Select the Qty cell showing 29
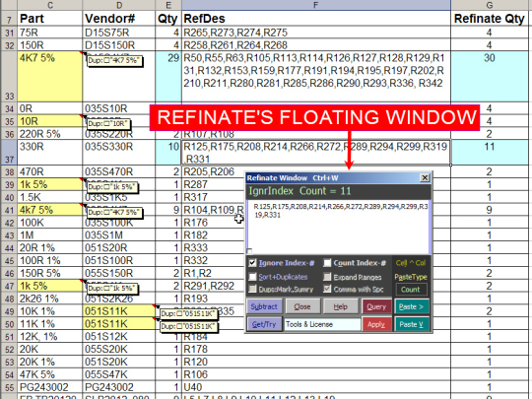Viewport: 532px width, 399px height. (x=168, y=76)
